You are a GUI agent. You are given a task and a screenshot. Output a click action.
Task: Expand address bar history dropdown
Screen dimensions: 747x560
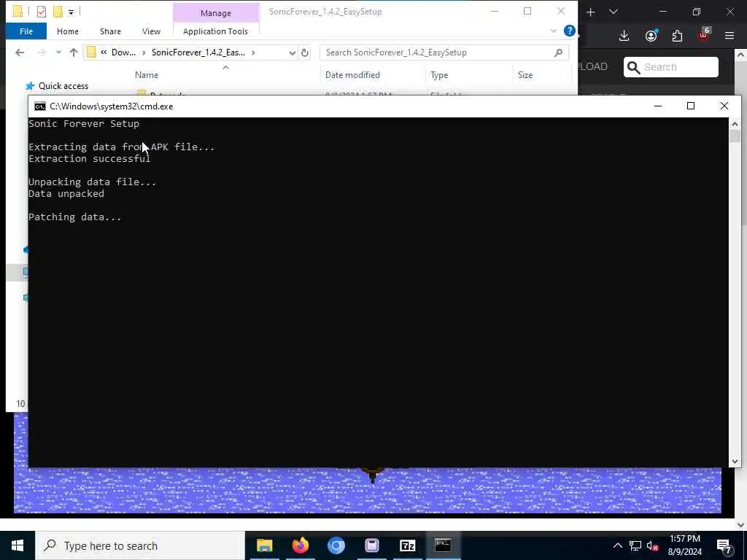292,52
